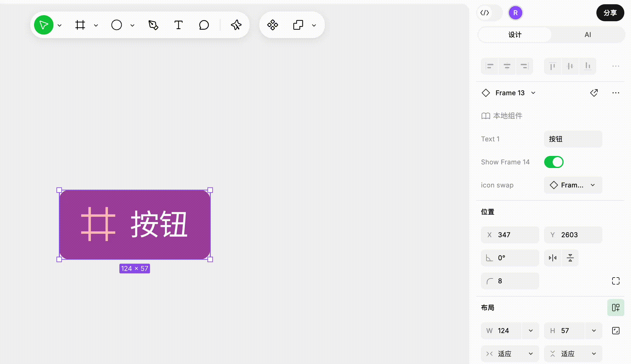
Task: Open vertical 适应 resizing dropdown
Action: 573,354
